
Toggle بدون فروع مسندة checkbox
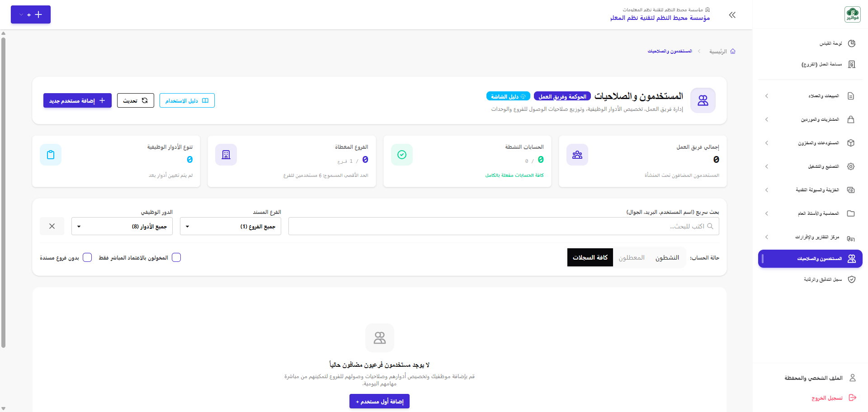[x=87, y=257]
